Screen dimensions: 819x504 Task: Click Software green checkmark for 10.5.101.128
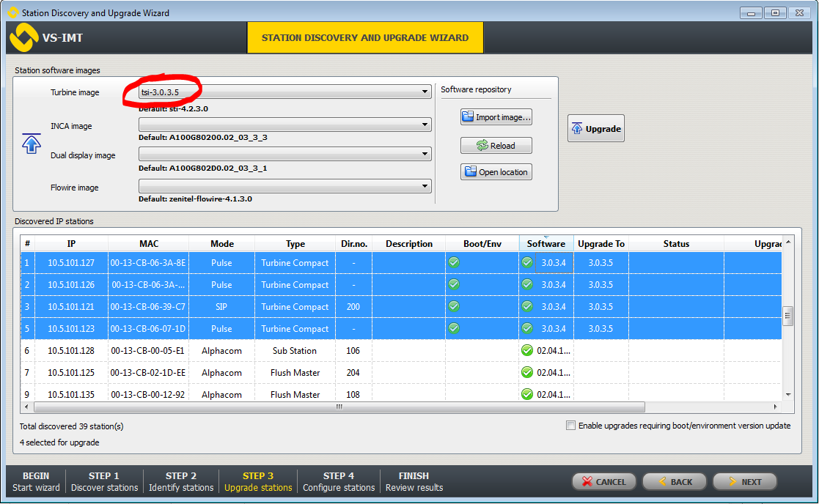(x=526, y=350)
